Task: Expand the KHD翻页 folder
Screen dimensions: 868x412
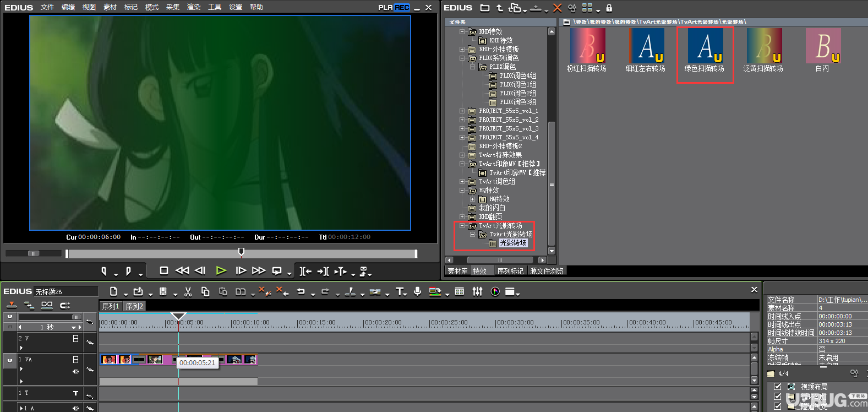Action: pos(462,216)
